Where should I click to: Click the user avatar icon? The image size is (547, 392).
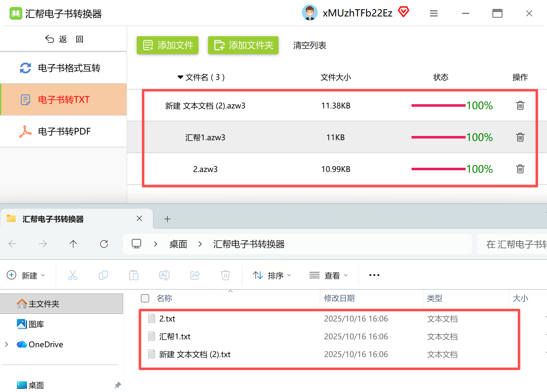(x=309, y=13)
